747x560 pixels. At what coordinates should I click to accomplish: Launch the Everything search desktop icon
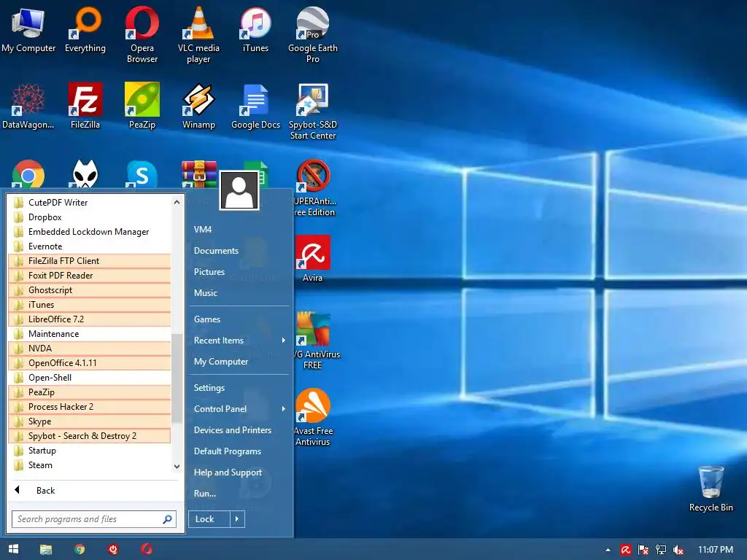tap(85, 29)
